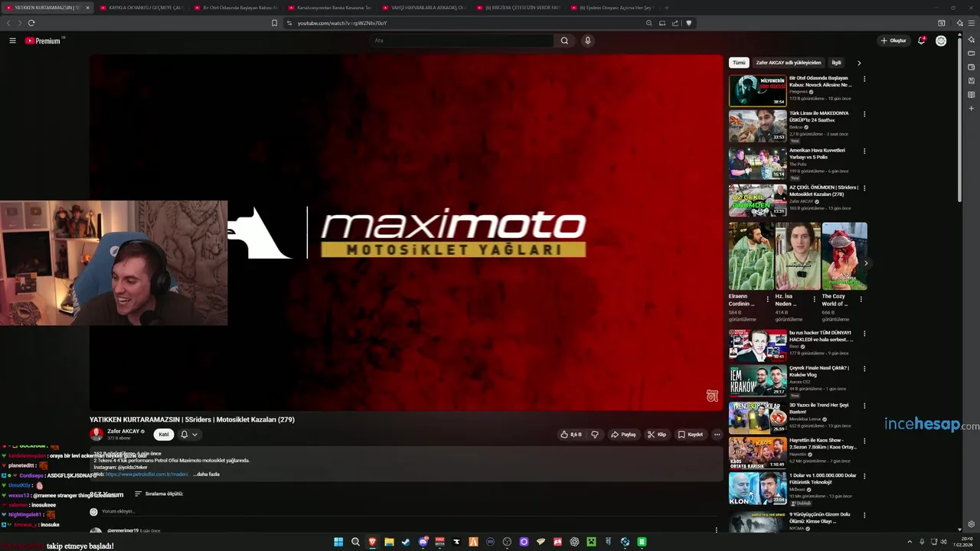
Task: Click the 'Oluştur' create button
Action: coord(893,41)
